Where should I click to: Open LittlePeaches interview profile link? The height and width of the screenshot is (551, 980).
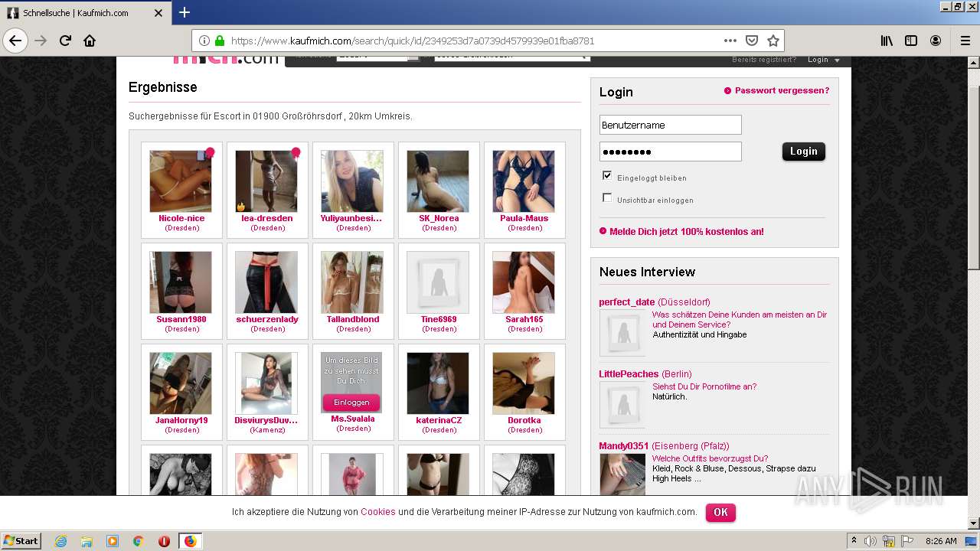click(629, 374)
